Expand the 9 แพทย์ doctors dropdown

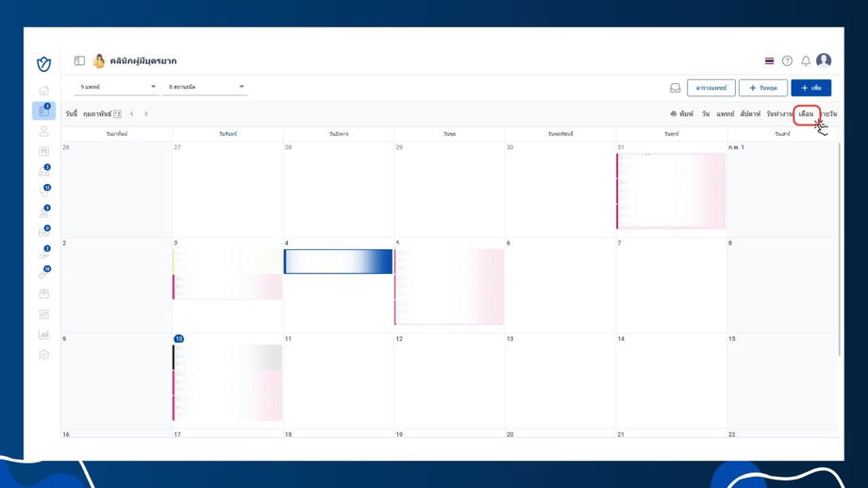[117, 87]
